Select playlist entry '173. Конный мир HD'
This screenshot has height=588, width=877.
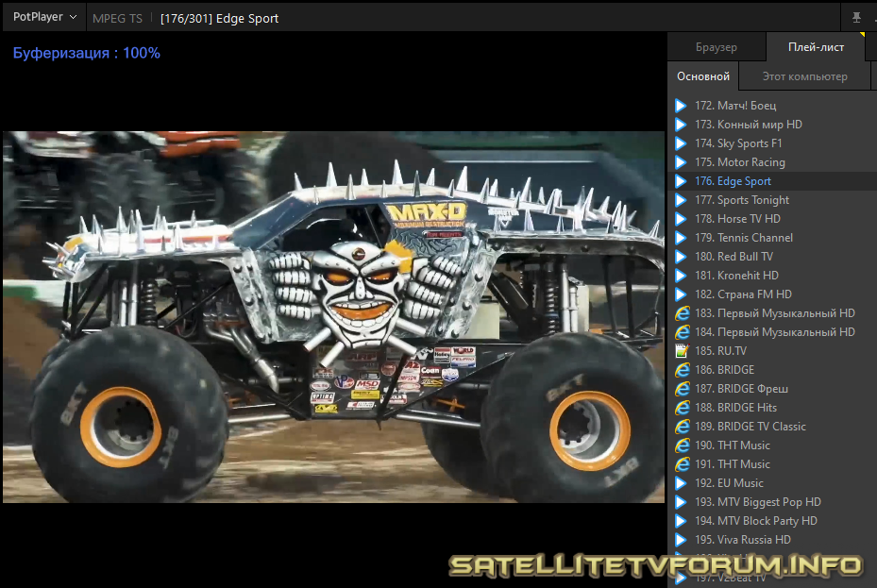click(x=772, y=125)
